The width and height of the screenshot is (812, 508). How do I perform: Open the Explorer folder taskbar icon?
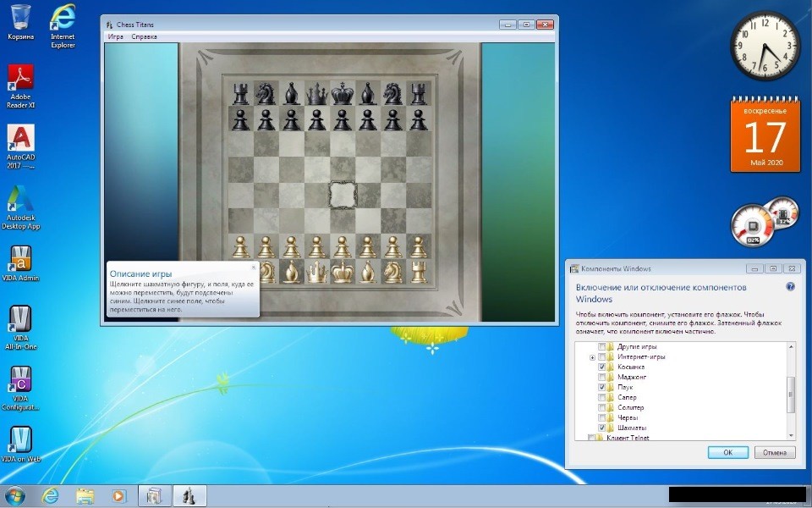pos(85,496)
